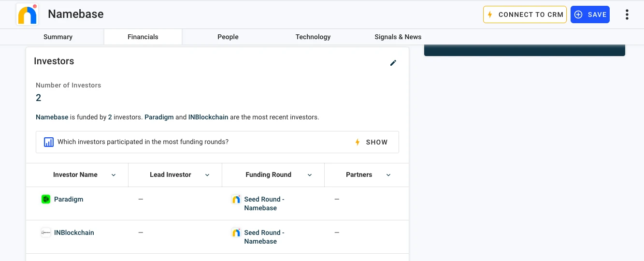The width and height of the screenshot is (644, 261).
Task: Open the Paradigm investor link
Action: [x=69, y=199]
